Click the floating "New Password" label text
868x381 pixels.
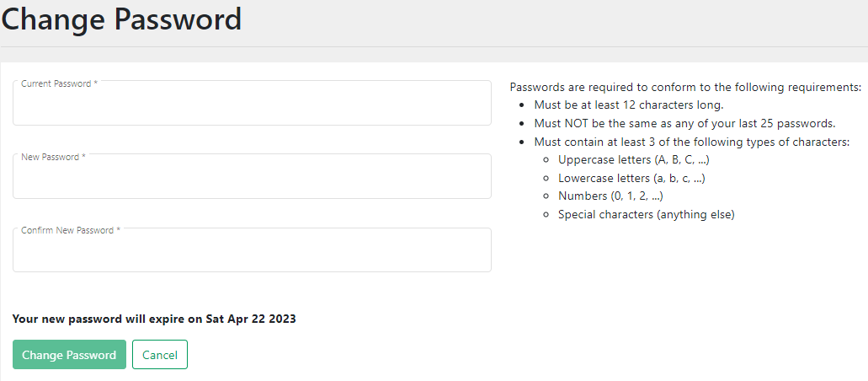pos(50,158)
